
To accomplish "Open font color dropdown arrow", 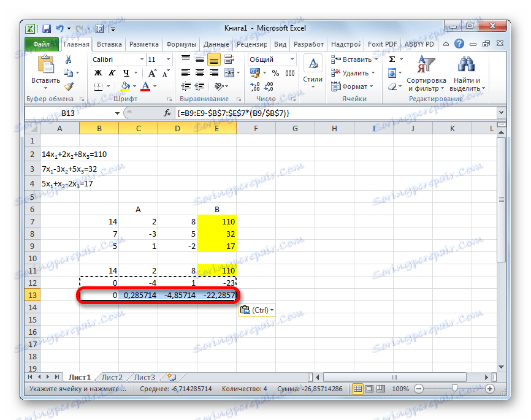I will click(155, 86).
